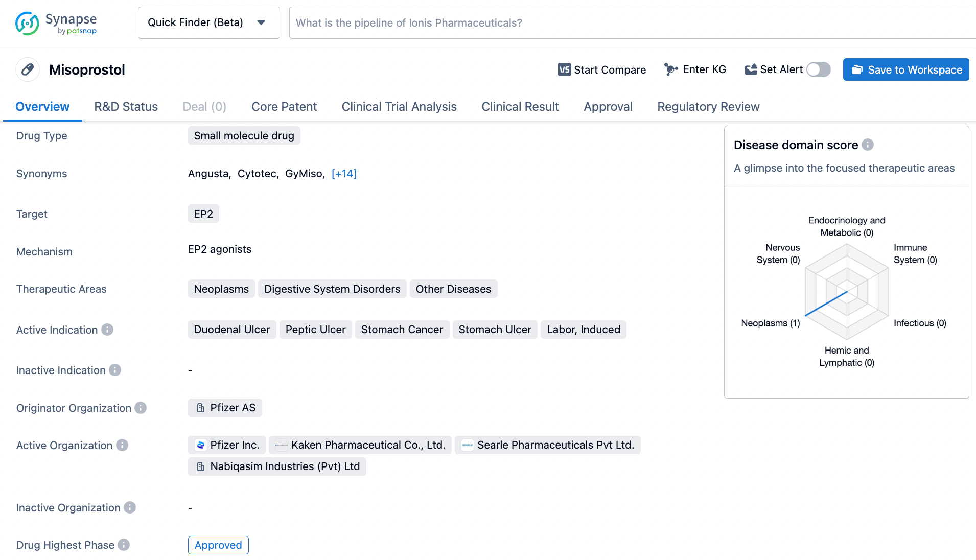The width and height of the screenshot is (976, 560).
Task: Click the Start Compare VS icon
Action: click(564, 69)
